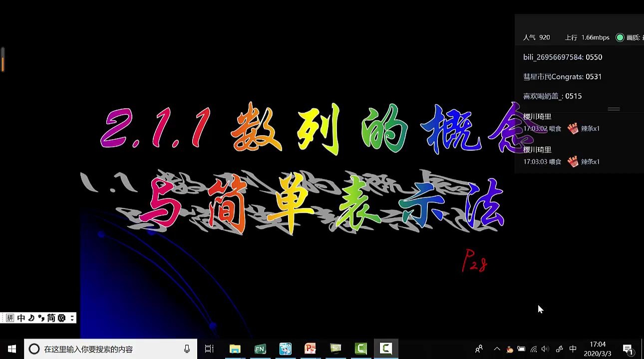
Task: Toggle the 中 input indicator in tray
Action: 573,349
